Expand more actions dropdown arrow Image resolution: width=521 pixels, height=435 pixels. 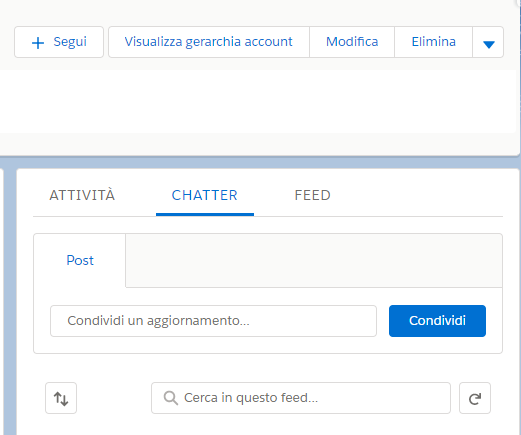click(x=488, y=42)
